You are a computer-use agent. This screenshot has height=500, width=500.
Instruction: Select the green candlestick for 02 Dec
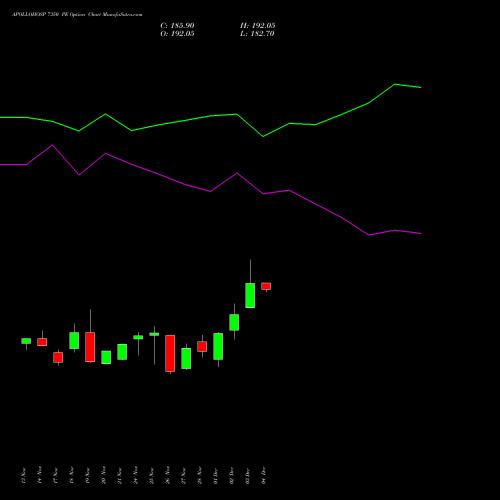click(234, 322)
